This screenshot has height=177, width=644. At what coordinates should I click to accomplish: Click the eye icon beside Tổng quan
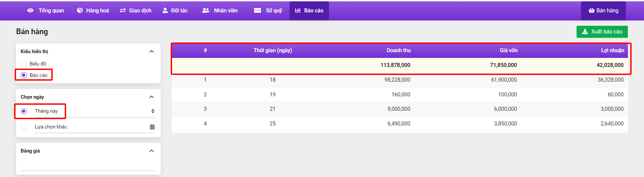tap(30, 10)
